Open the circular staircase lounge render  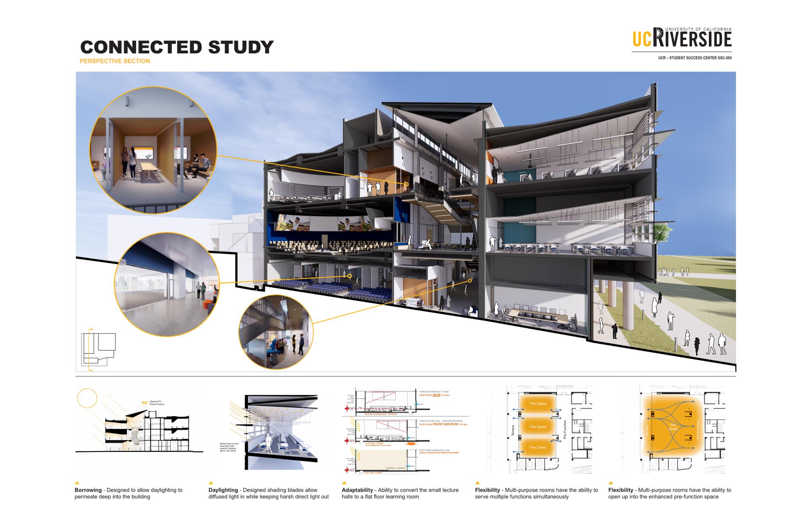276,332
